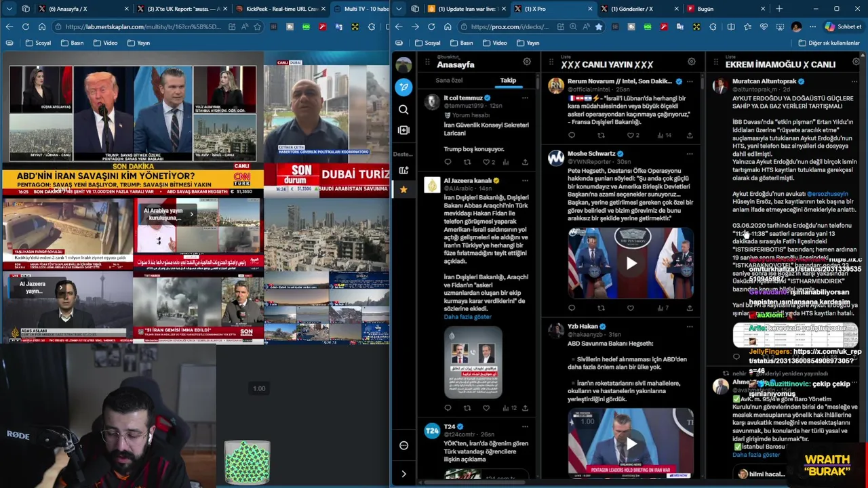Screen dimensions: 868x488
Task: Open search in X Pro sidebar
Action: 403,110
